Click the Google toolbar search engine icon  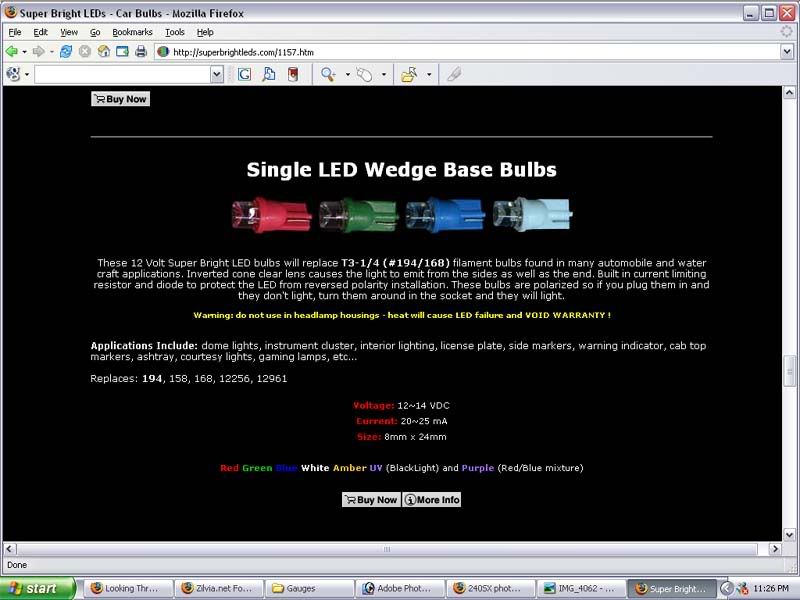14,74
